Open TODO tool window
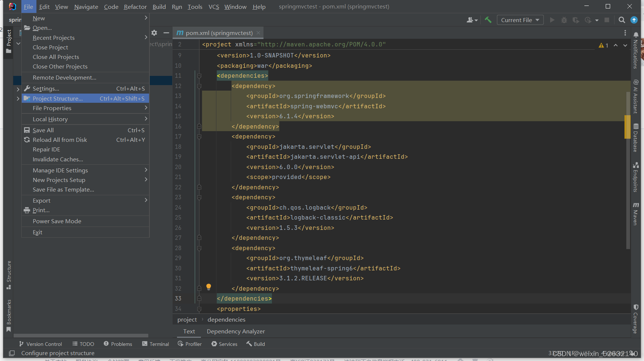Viewport: 644px width, 361px height. pos(84,344)
